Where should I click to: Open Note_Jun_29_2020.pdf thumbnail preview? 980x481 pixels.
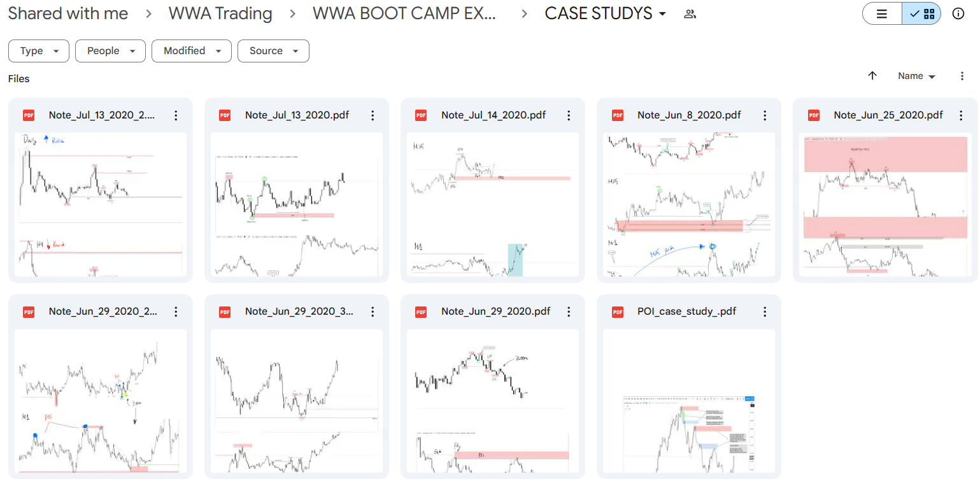492,401
